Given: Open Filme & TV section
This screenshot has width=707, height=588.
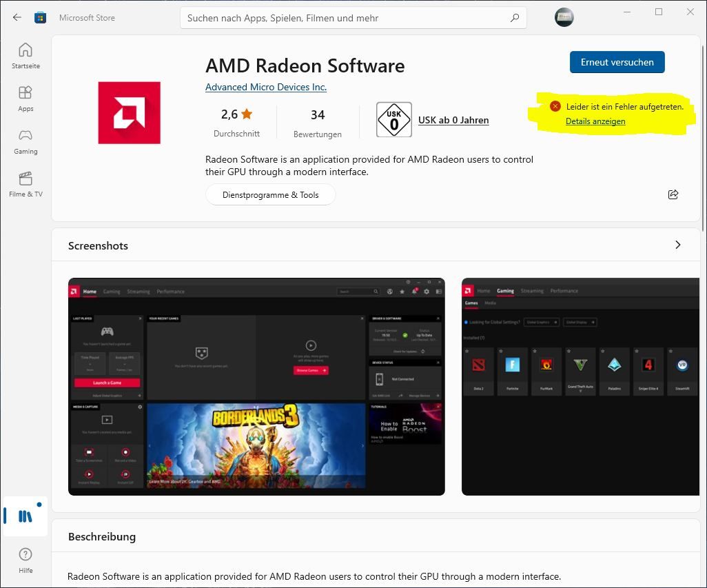Looking at the screenshot, I should click(x=25, y=185).
